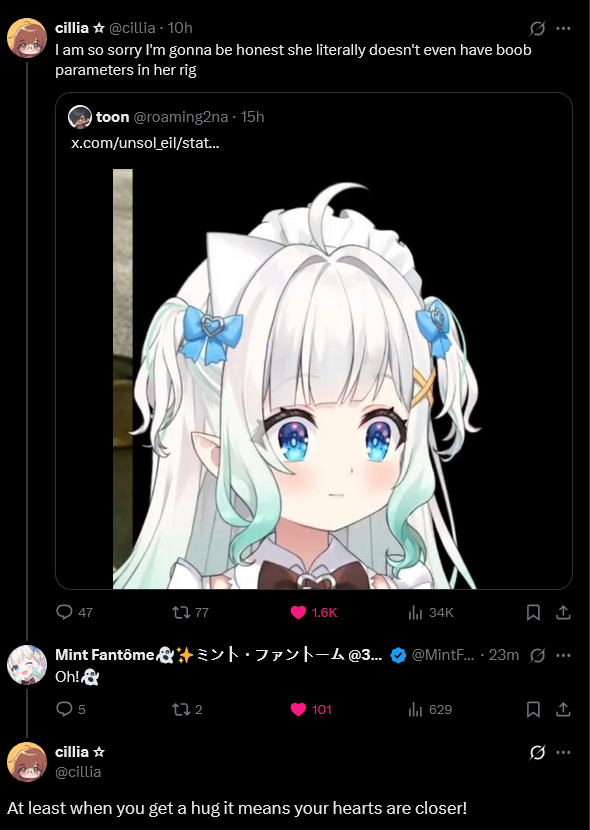Screen dimensions: 590x830
Task: Reply to Mint Fantôme's Oh! post
Action: point(70,709)
